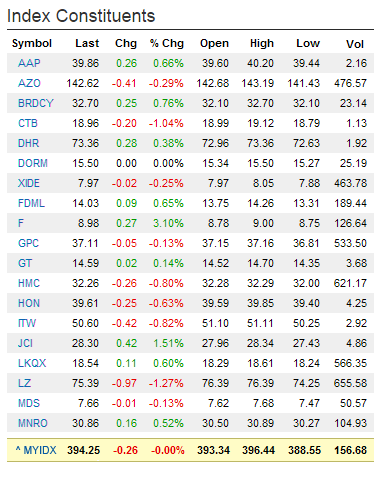
Task: Select the XIDE symbol link
Action: click(x=29, y=183)
